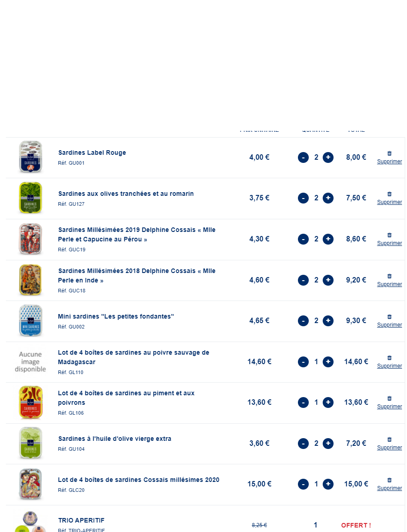Click trash icon for Millésimées 2019 sardines

[389, 235]
